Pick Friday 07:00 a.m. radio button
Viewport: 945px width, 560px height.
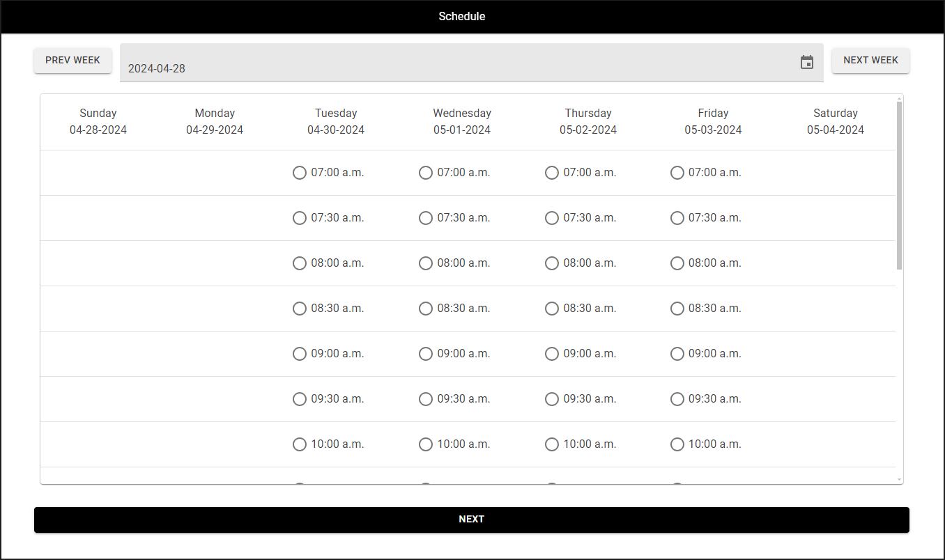(x=677, y=173)
